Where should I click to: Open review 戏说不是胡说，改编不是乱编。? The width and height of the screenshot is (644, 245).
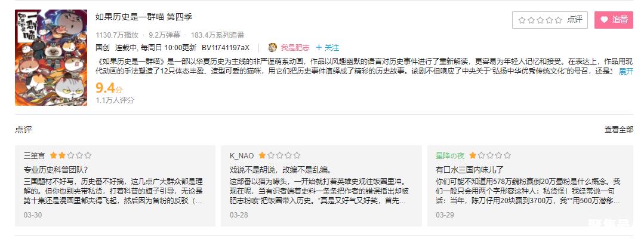click(281, 169)
